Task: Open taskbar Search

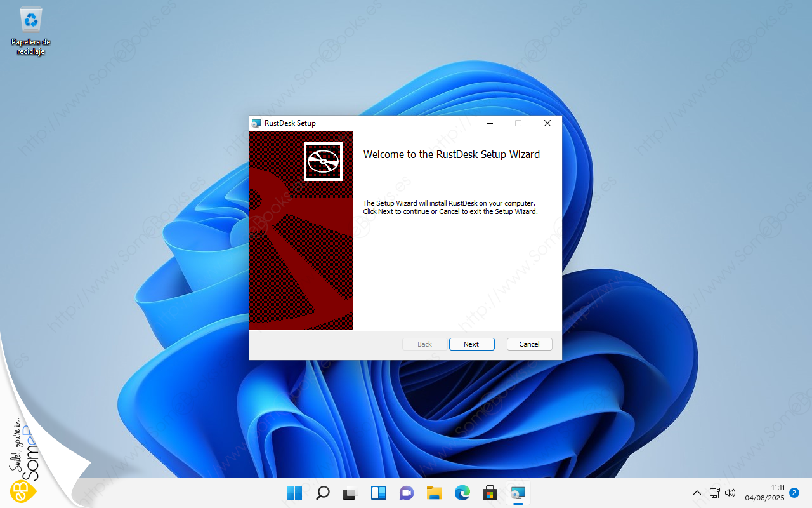Action: [x=323, y=493]
